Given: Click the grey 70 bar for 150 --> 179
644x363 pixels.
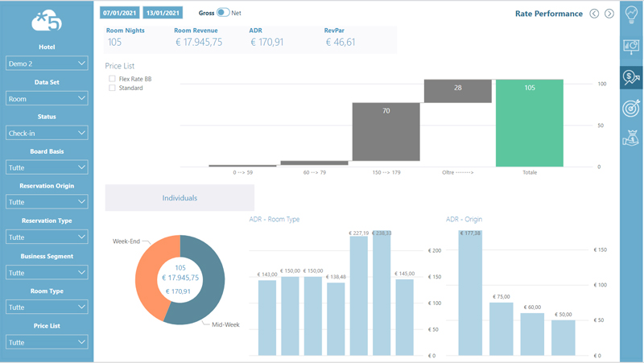Looking at the screenshot, I should [386, 132].
